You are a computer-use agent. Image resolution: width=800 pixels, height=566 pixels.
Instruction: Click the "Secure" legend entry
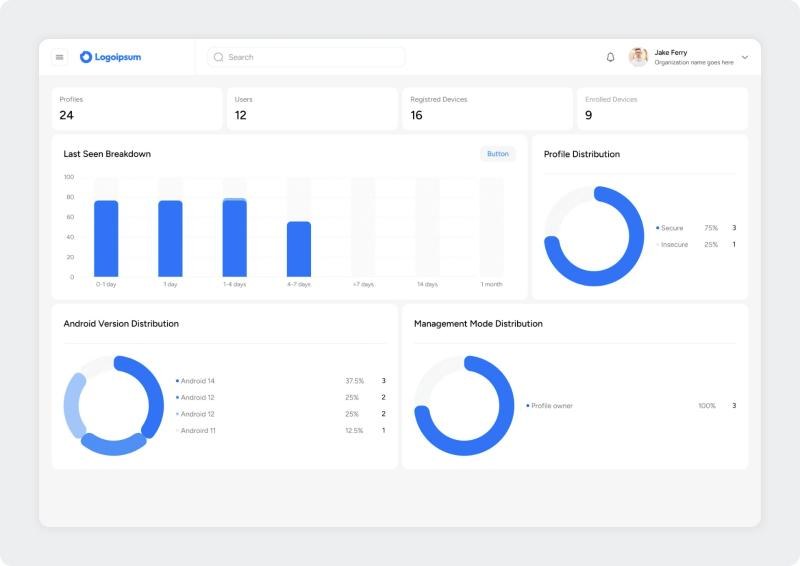click(x=669, y=228)
